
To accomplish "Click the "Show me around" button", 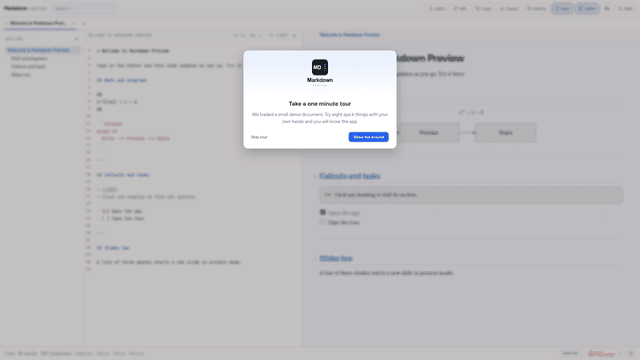I will pyautogui.click(x=368, y=137).
